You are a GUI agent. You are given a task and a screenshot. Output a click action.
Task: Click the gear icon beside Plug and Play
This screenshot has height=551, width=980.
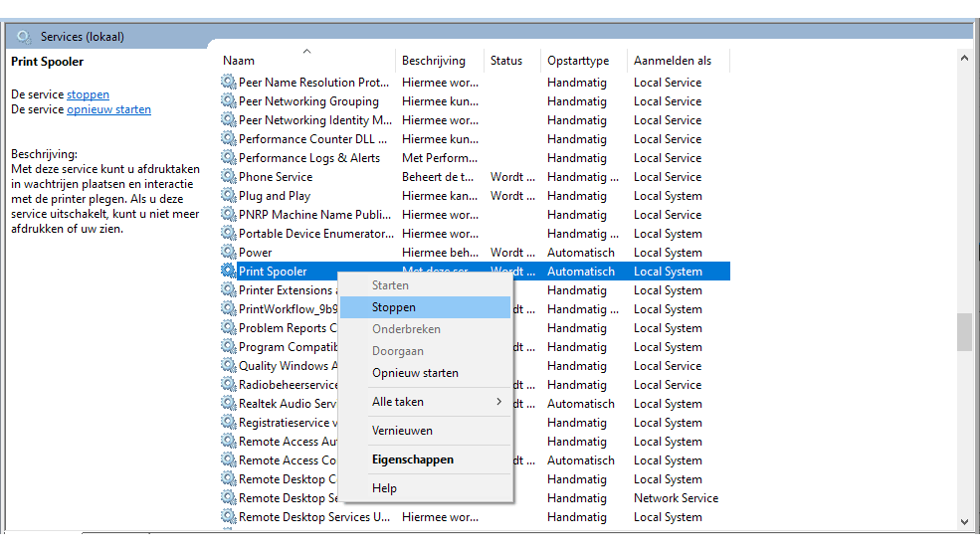[228, 195]
